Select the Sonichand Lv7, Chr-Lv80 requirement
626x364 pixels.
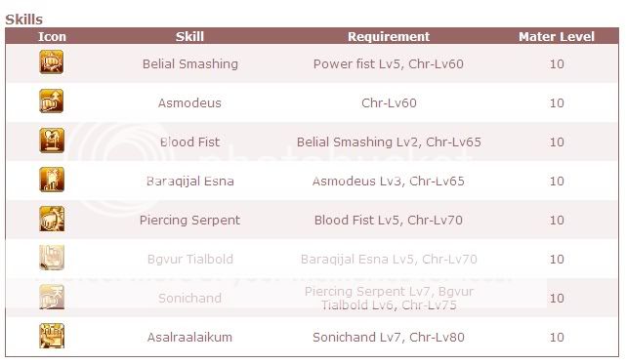tap(389, 338)
